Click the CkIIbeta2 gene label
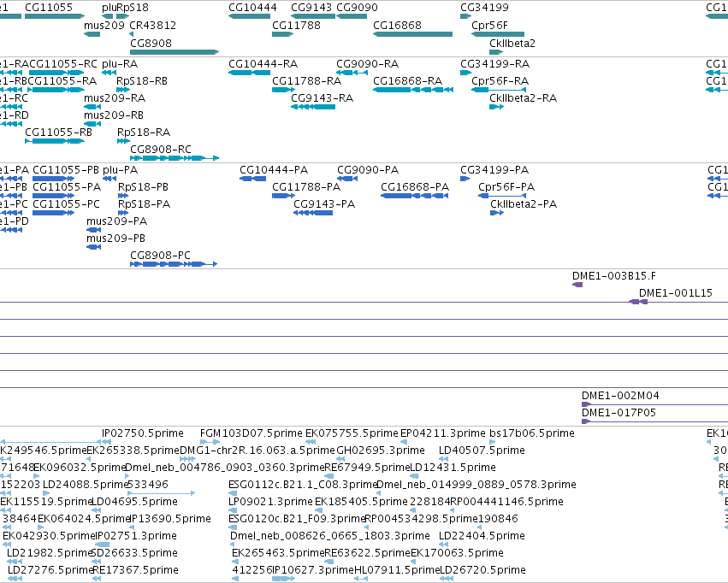The image size is (728, 583). click(x=512, y=43)
